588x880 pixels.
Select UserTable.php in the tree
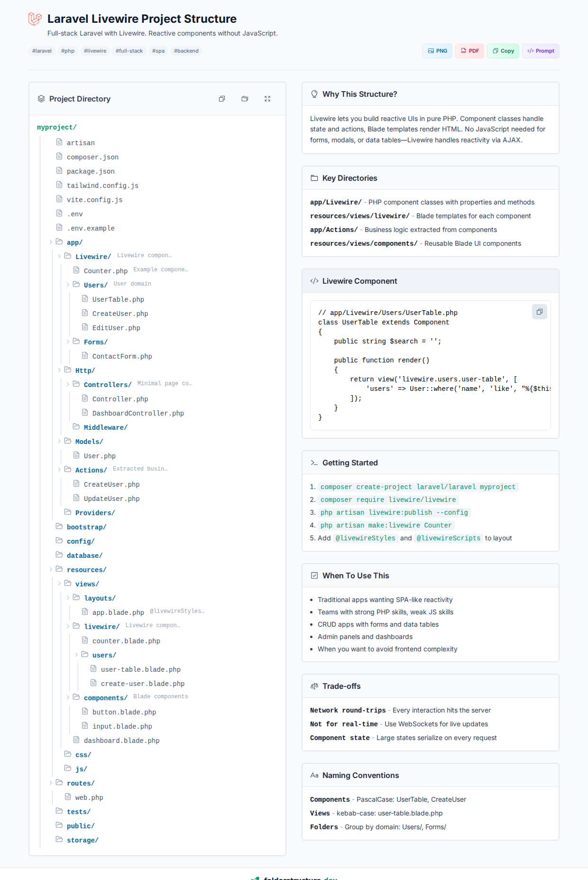(118, 299)
